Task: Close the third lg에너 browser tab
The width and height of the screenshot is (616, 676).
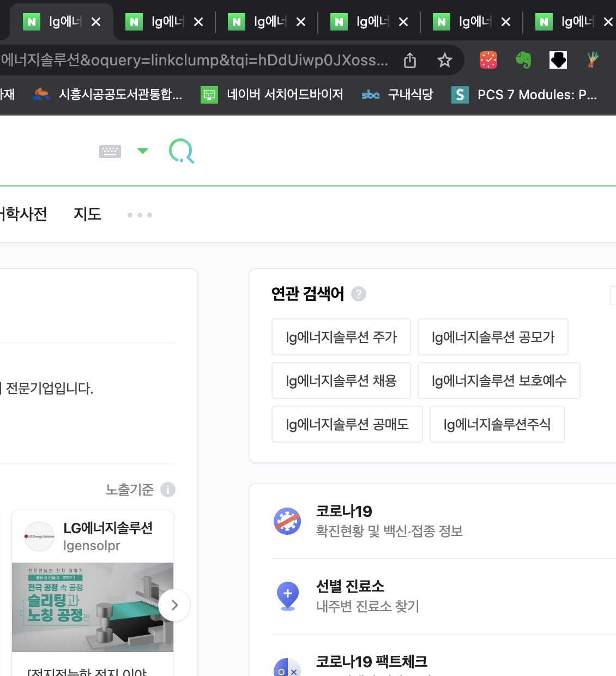Action: [x=301, y=22]
